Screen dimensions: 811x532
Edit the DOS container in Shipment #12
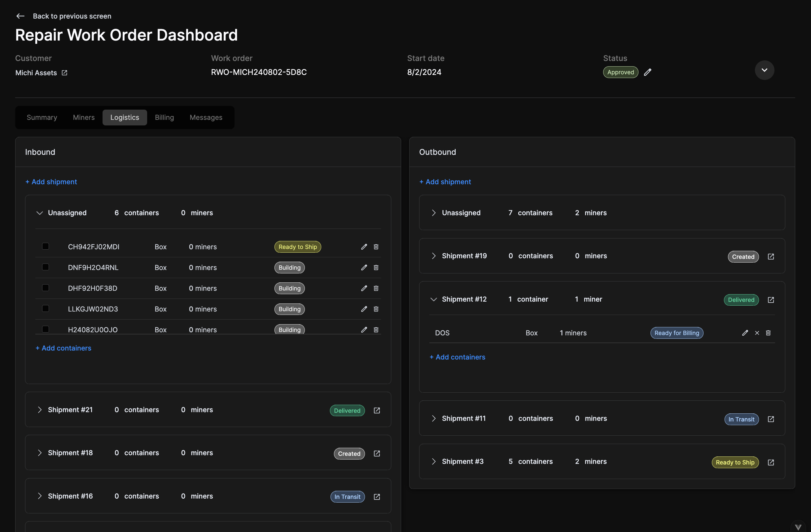[745, 333]
